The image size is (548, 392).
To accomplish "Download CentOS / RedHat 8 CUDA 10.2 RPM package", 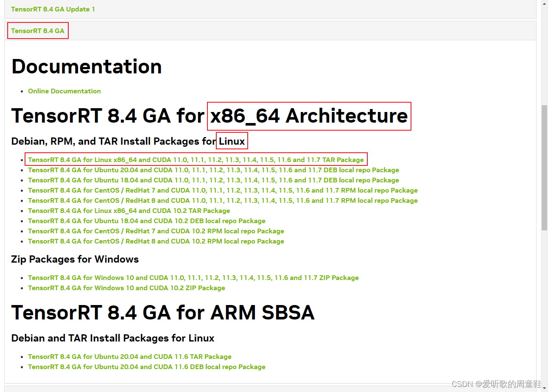I will [x=156, y=241].
